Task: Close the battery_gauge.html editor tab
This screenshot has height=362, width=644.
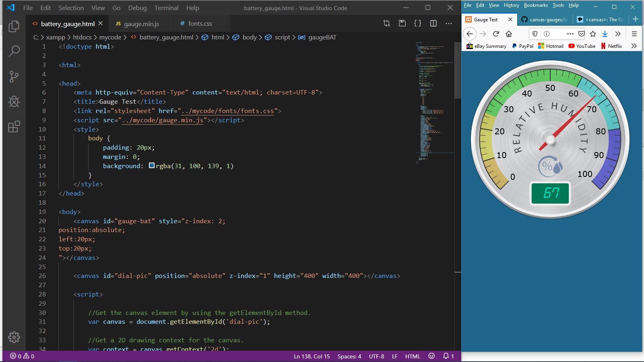Action: [101, 23]
